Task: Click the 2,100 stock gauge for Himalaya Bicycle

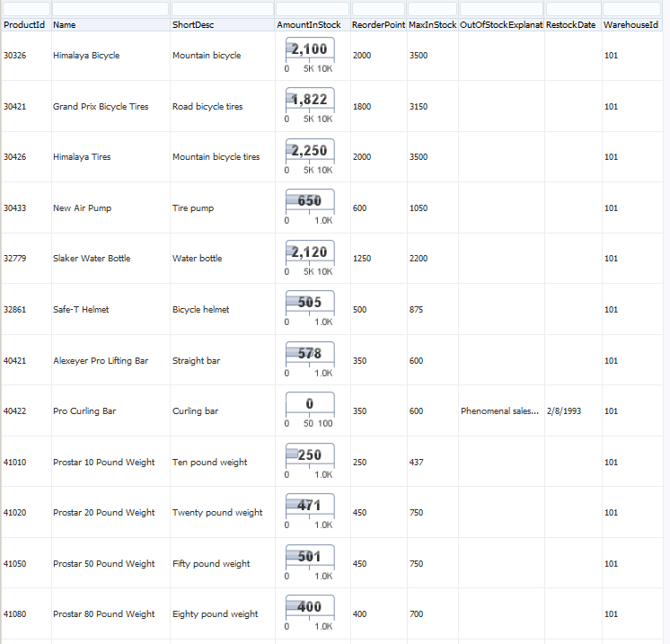Action: pyautogui.click(x=310, y=56)
